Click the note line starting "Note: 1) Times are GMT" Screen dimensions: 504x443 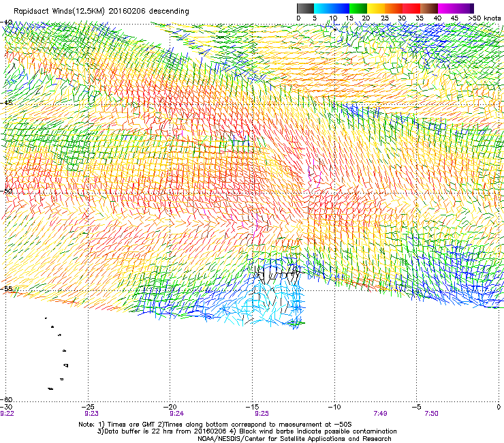click(215, 425)
